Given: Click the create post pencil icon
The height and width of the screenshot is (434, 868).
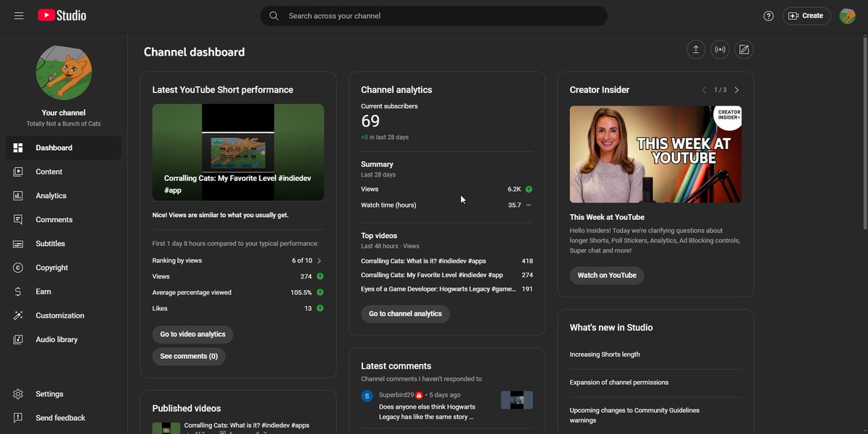Looking at the screenshot, I should (744, 50).
